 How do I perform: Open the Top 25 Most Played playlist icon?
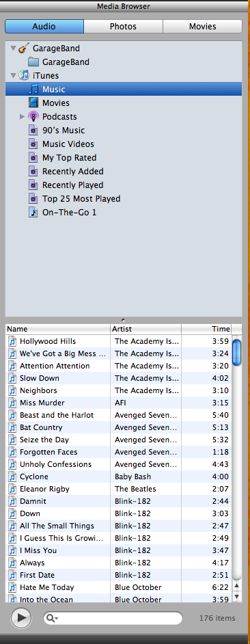33,199
